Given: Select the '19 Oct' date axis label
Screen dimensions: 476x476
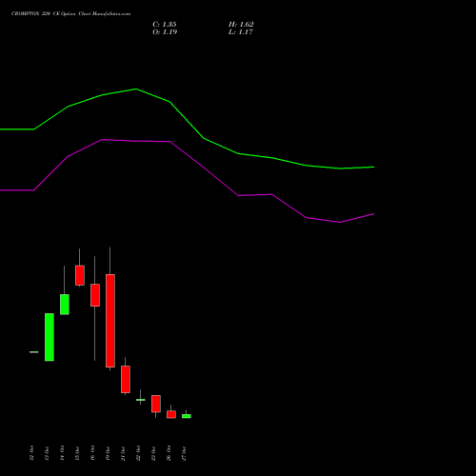Looking at the screenshot, I should coord(108,453).
